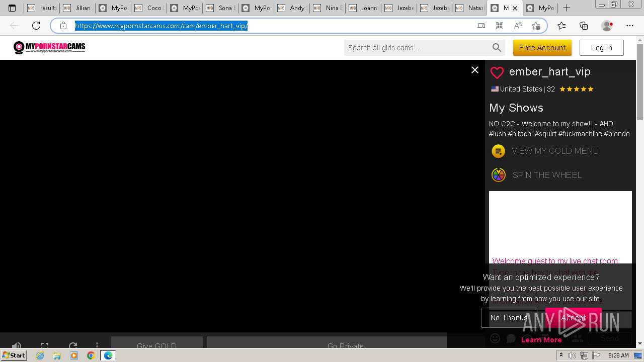Click the gold menu coin icon
644x362 pixels.
point(498,151)
